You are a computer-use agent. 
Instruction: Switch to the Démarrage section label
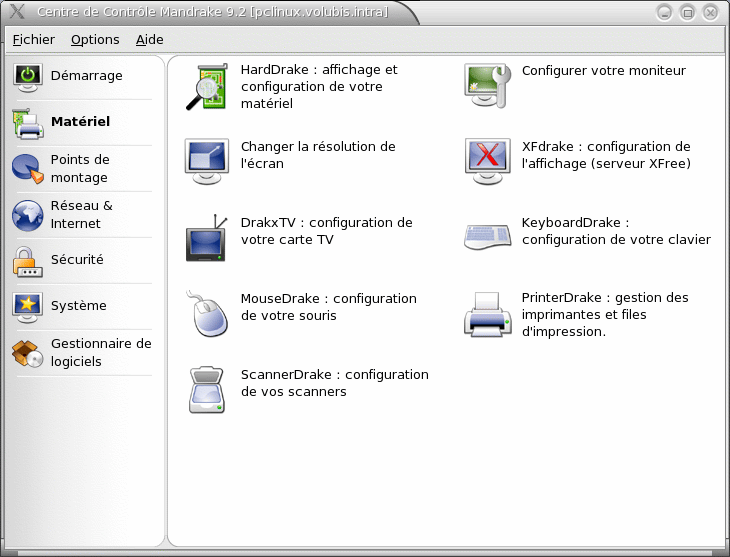(87, 75)
